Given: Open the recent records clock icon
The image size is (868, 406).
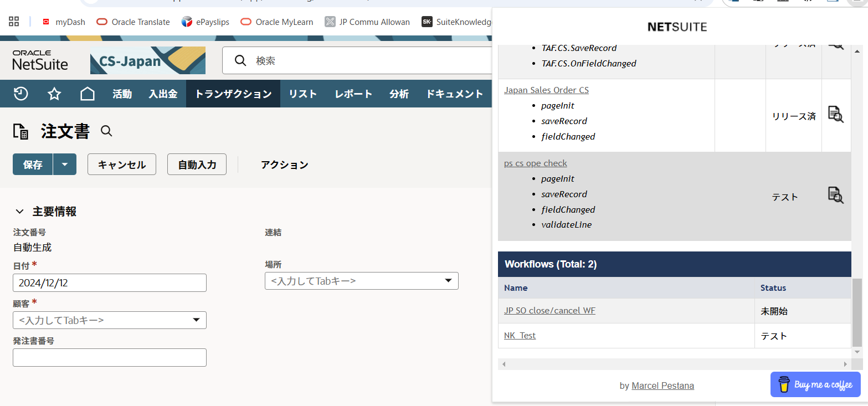Looking at the screenshot, I should pyautogui.click(x=20, y=94).
